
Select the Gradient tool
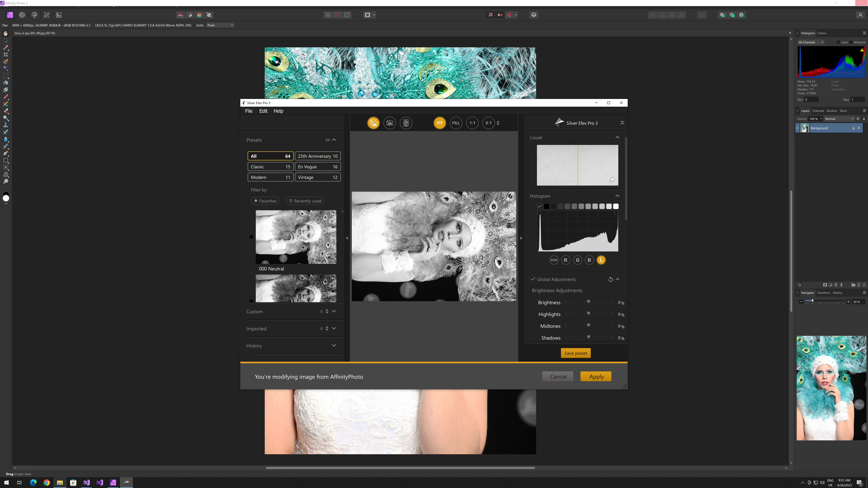pyautogui.click(x=6, y=90)
